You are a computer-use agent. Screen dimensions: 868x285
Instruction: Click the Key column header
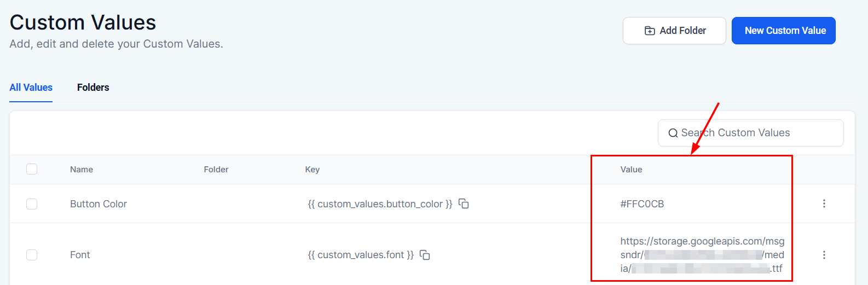tap(312, 170)
